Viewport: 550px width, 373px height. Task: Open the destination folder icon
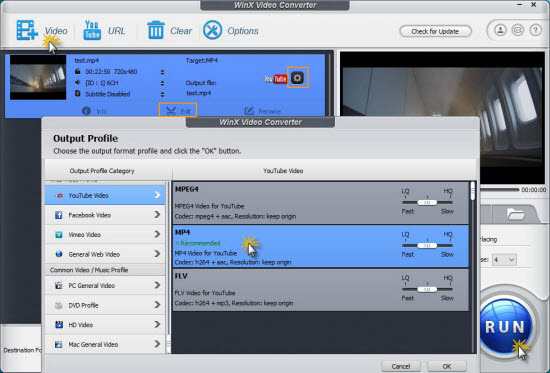point(515,214)
